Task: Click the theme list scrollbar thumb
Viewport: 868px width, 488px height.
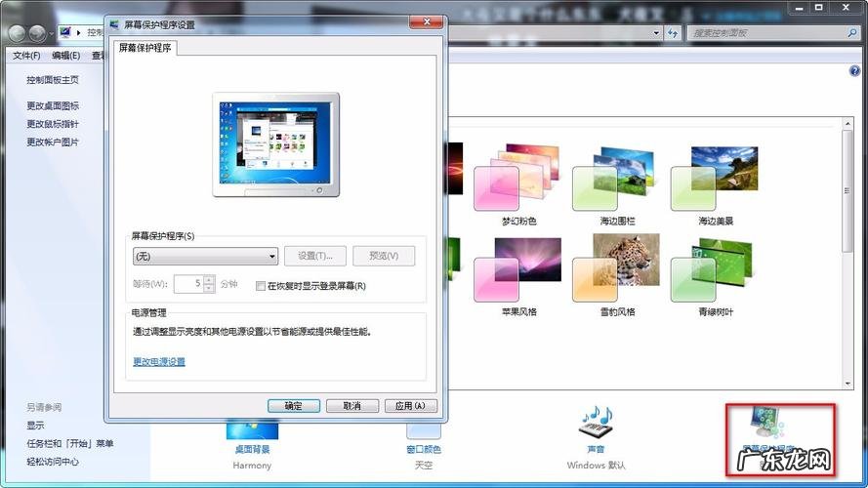Action: (847, 191)
